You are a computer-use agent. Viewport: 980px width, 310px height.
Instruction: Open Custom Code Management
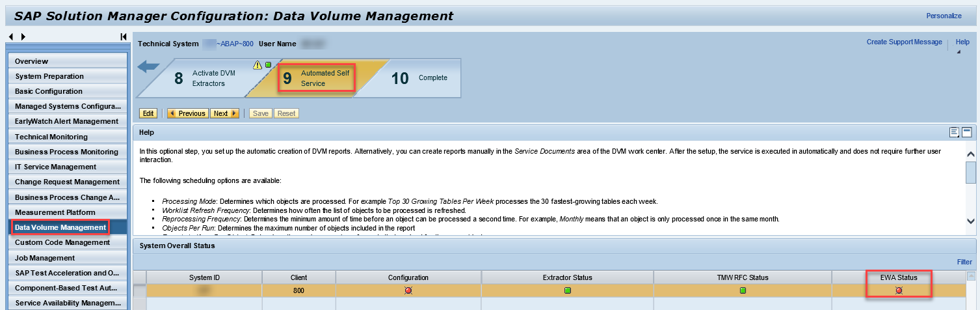(67, 242)
